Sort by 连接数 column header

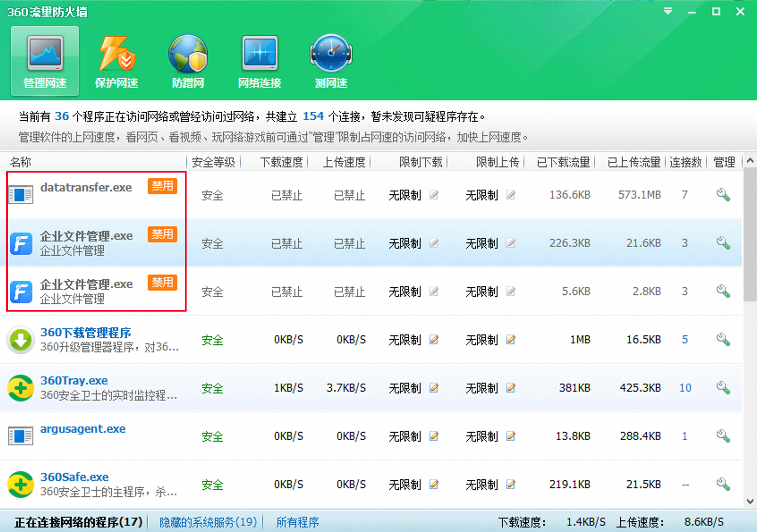coord(685,162)
